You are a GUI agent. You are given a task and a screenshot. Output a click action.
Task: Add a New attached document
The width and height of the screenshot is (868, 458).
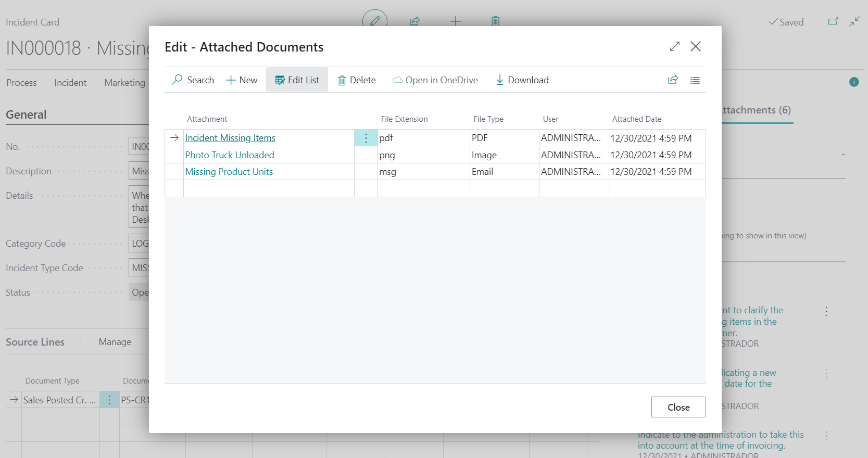pos(242,80)
